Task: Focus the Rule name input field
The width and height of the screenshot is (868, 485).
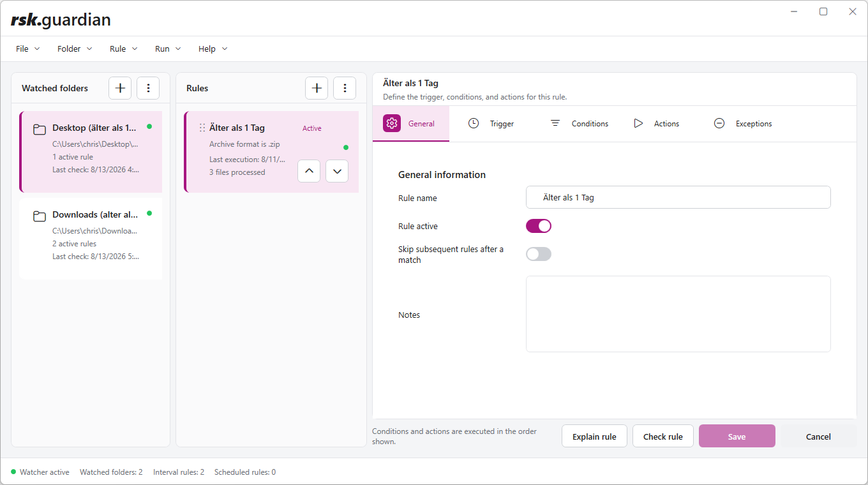Action: (678, 197)
